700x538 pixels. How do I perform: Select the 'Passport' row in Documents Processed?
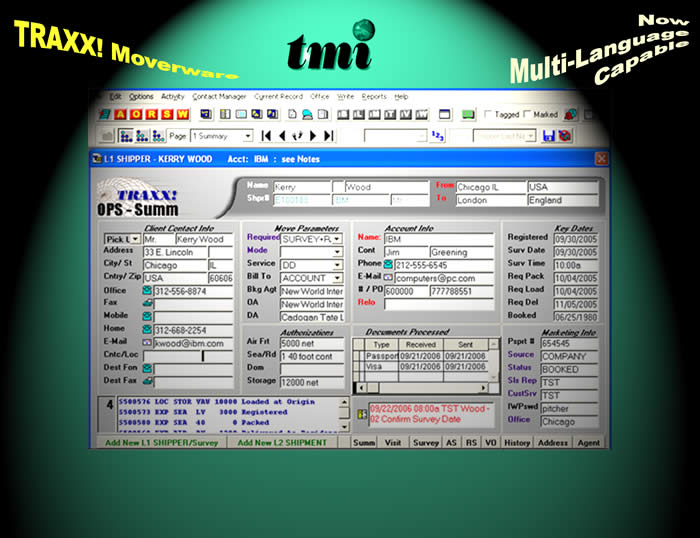(421, 356)
